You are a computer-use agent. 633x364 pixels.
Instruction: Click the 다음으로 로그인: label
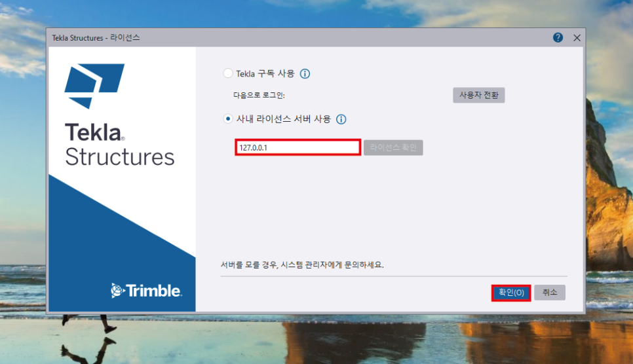(259, 95)
